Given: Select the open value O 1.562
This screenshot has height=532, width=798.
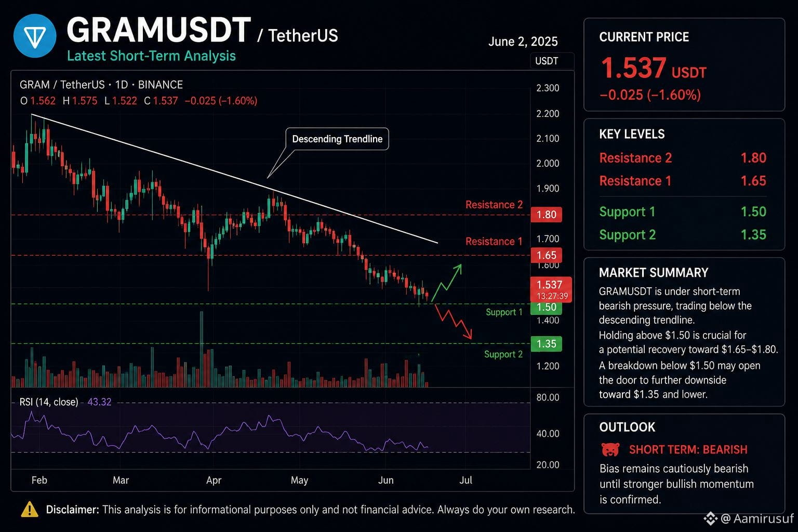Looking at the screenshot, I should pyautogui.click(x=38, y=101).
